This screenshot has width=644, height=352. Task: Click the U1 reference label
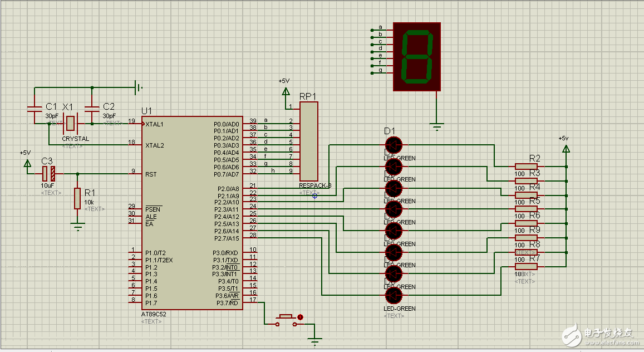coord(146,111)
